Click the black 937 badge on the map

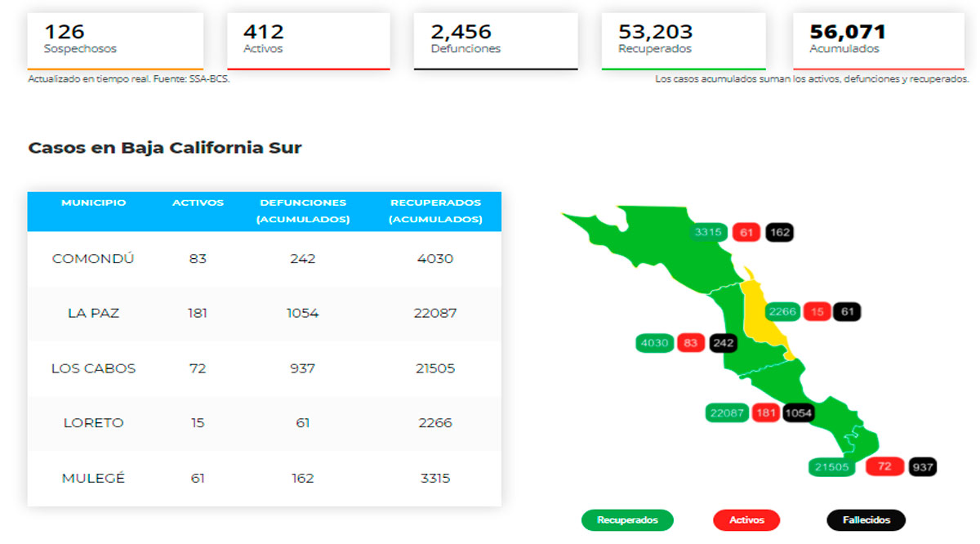pyautogui.click(x=923, y=467)
